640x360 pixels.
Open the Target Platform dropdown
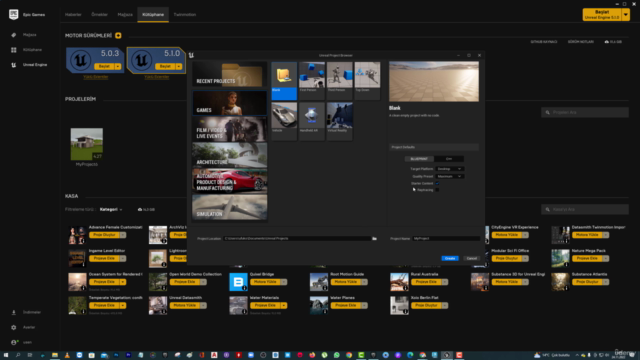click(x=449, y=169)
